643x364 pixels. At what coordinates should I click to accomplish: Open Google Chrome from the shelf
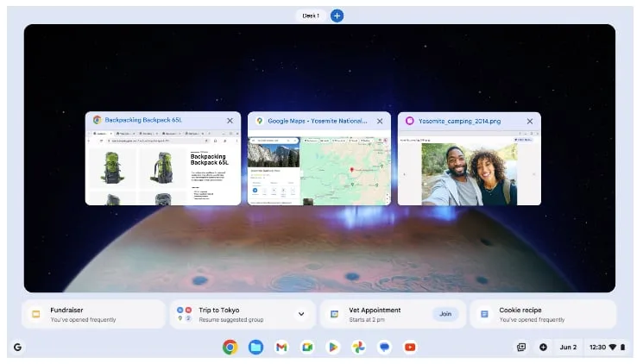230,348
